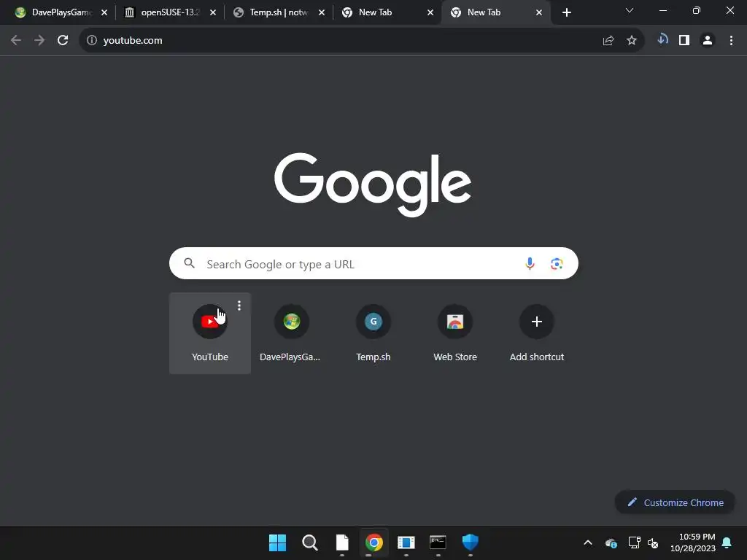747x560 pixels.
Task: Open a new tab with plus button
Action: coord(566,12)
